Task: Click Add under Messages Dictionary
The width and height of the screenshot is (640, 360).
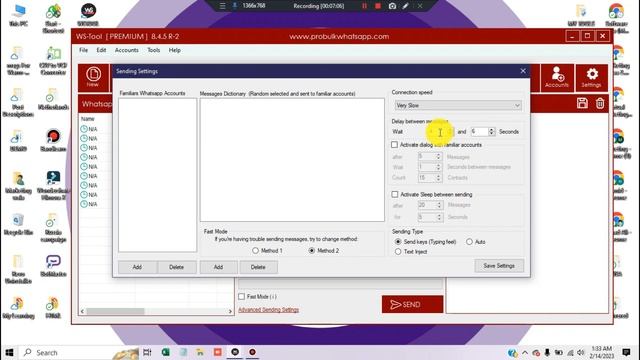Action: (218, 267)
